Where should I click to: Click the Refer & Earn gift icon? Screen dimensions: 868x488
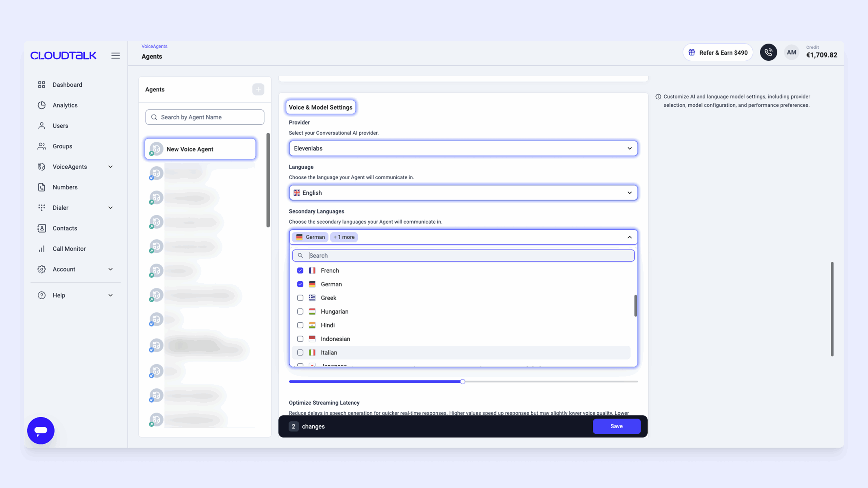(x=692, y=53)
